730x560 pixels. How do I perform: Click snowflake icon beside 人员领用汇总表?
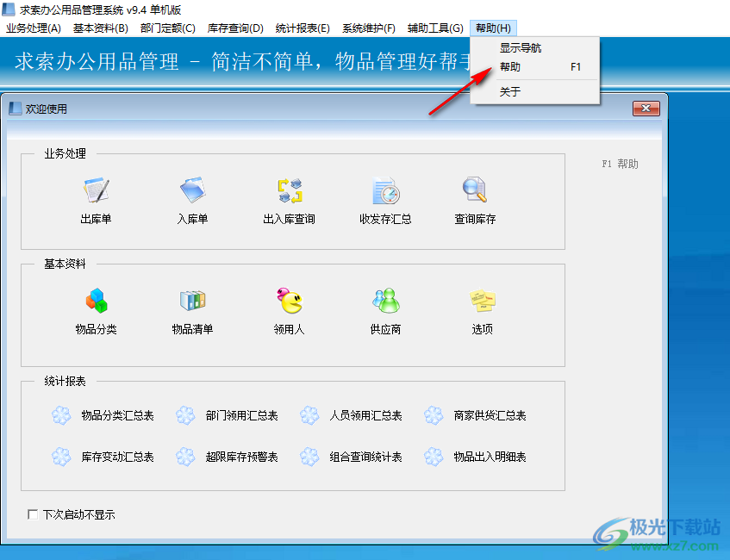click(309, 415)
